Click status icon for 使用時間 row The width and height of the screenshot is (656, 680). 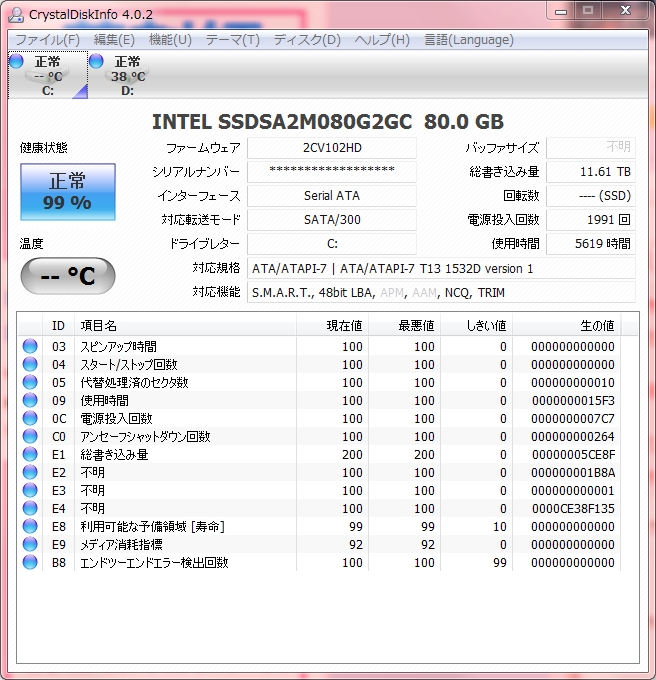31,401
